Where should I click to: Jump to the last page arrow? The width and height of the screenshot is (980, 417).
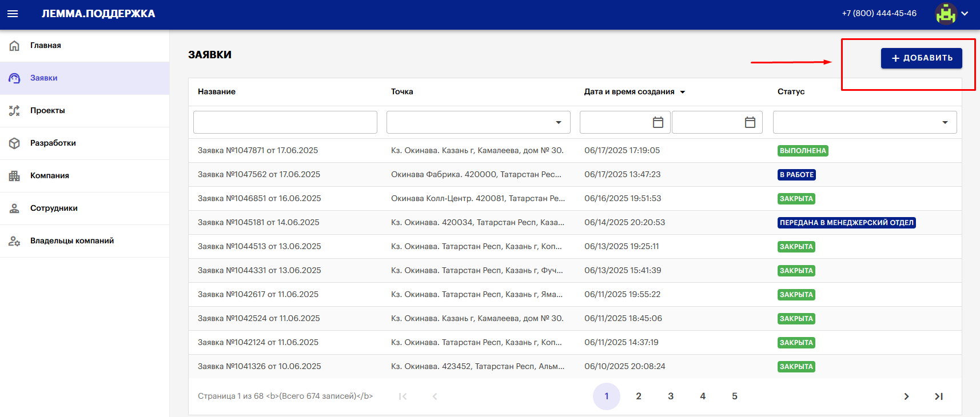938,396
